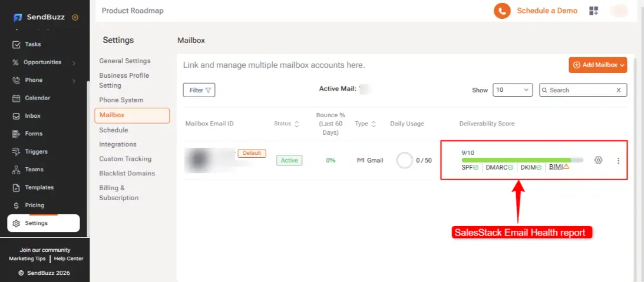Focus the mailbox Search field
Screen dimensions: 644x282
tap(583, 90)
